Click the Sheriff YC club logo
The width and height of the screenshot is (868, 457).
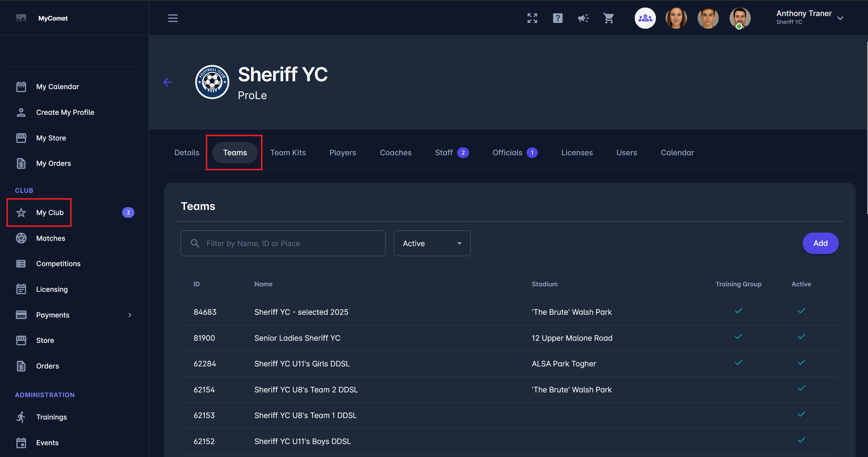click(212, 82)
